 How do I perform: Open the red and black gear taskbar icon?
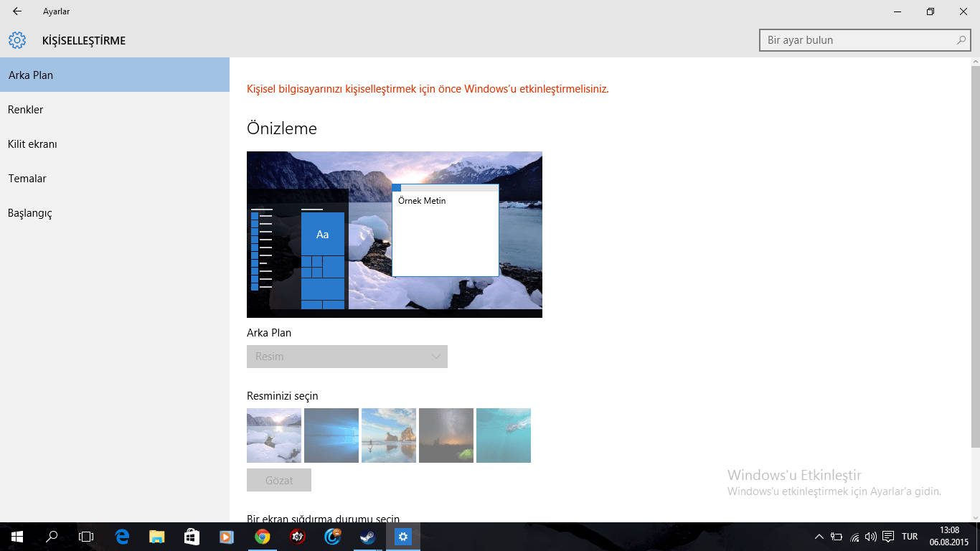pos(298,537)
